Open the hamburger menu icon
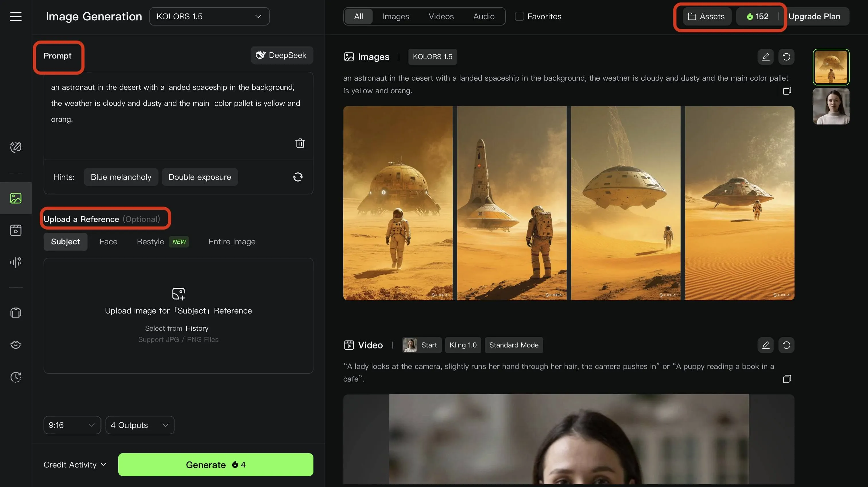Image resolution: width=868 pixels, height=487 pixels. [15, 17]
